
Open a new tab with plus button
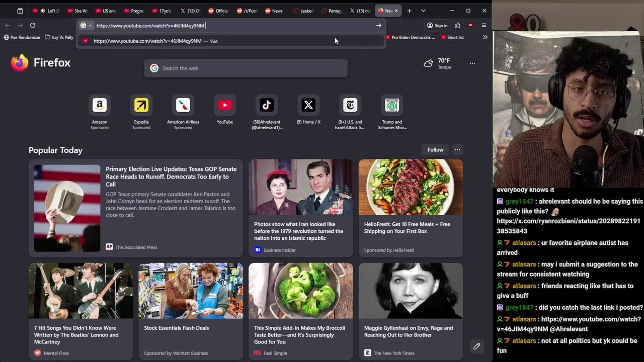[x=409, y=11]
